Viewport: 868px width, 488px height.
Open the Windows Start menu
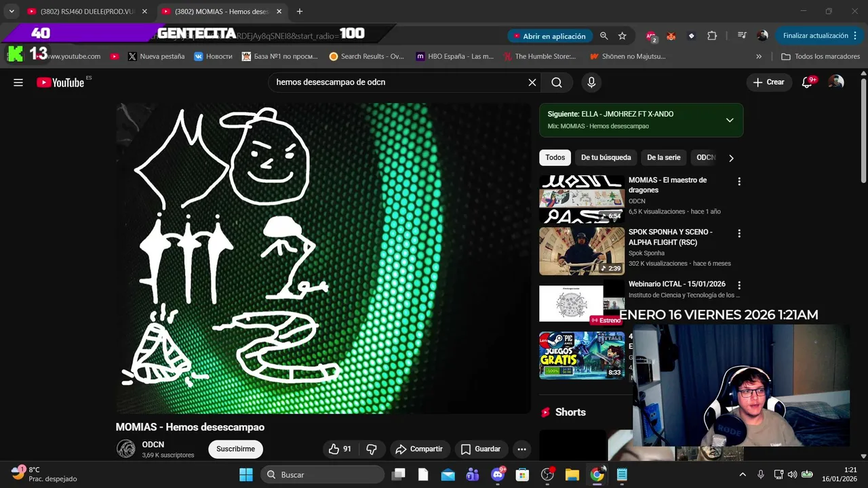[x=245, y=474]
